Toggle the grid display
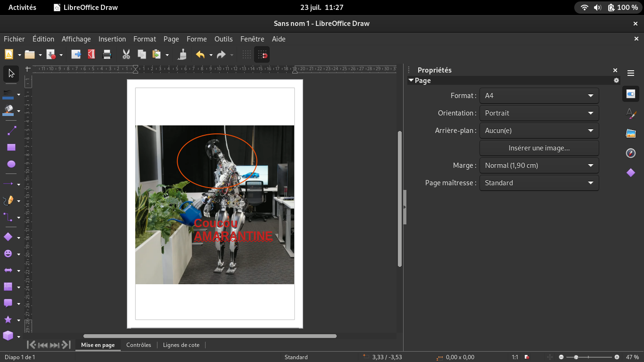Image resolution: width=644 pixels, height=362 pixels. (x=247, y=55)
